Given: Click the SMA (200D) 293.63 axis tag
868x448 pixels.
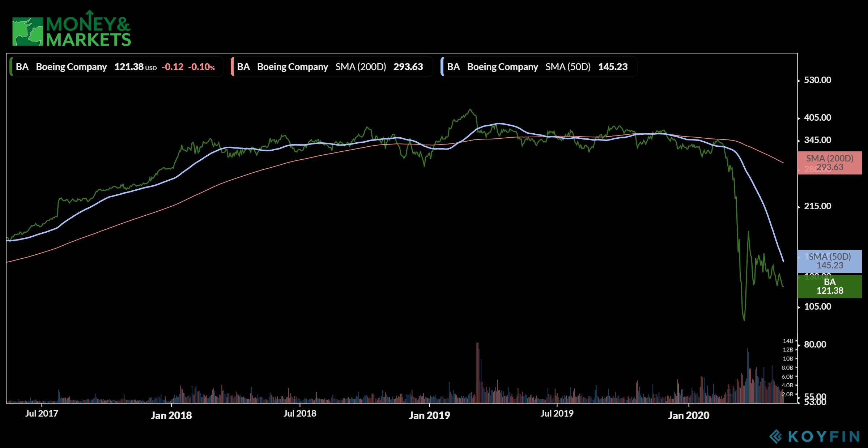Looking at the screenshot, I should [830, 163].
